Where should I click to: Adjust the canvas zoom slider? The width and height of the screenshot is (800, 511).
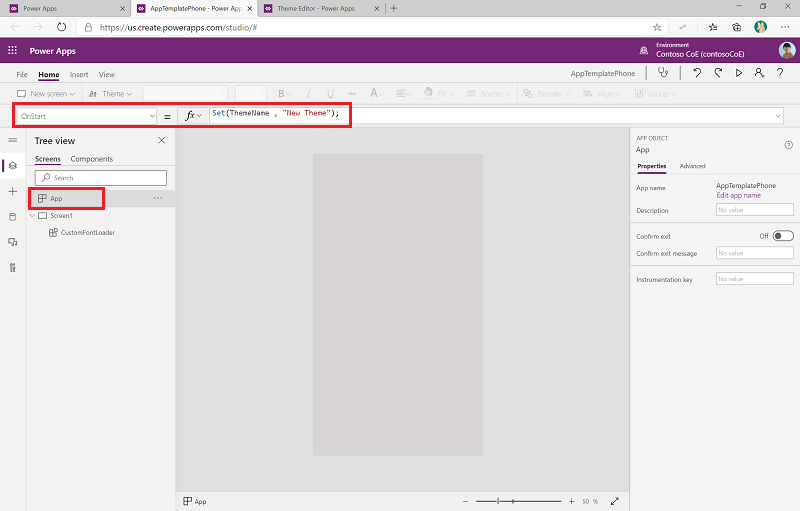pyautogui.click(x=518, y=501)
